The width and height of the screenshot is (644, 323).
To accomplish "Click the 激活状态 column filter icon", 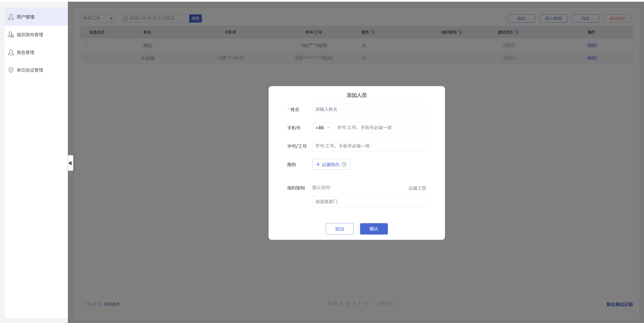I will click(x=517, y=32).
